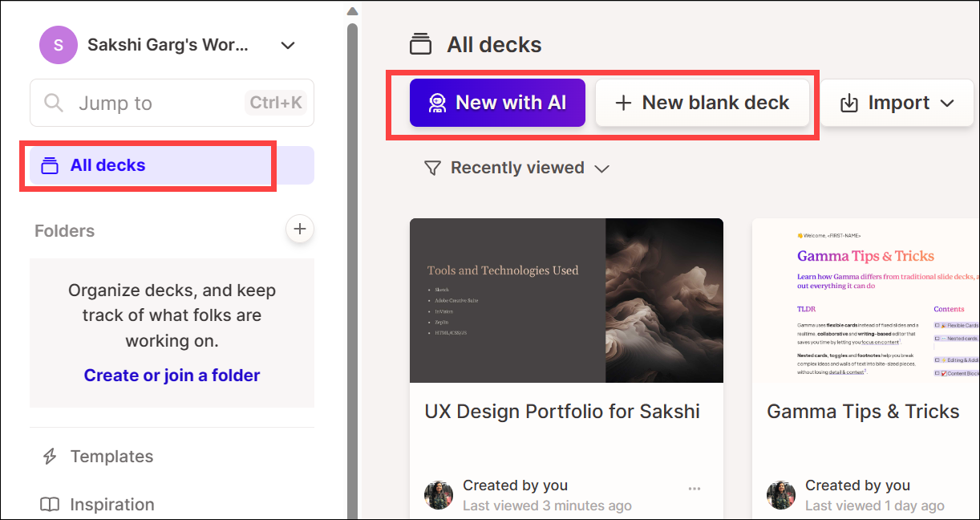Click the plus icon on New blank deck
The image size is (980, 520).
(623, 103)
